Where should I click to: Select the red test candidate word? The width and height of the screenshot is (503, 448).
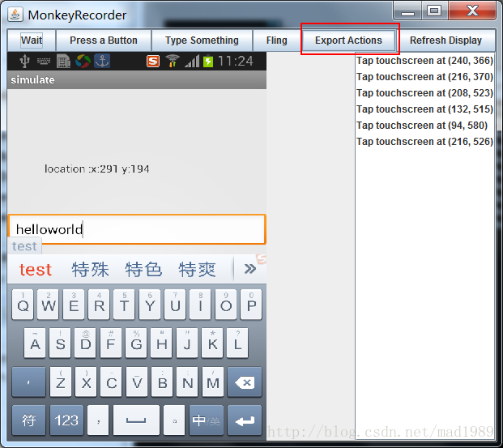point(36,269)
